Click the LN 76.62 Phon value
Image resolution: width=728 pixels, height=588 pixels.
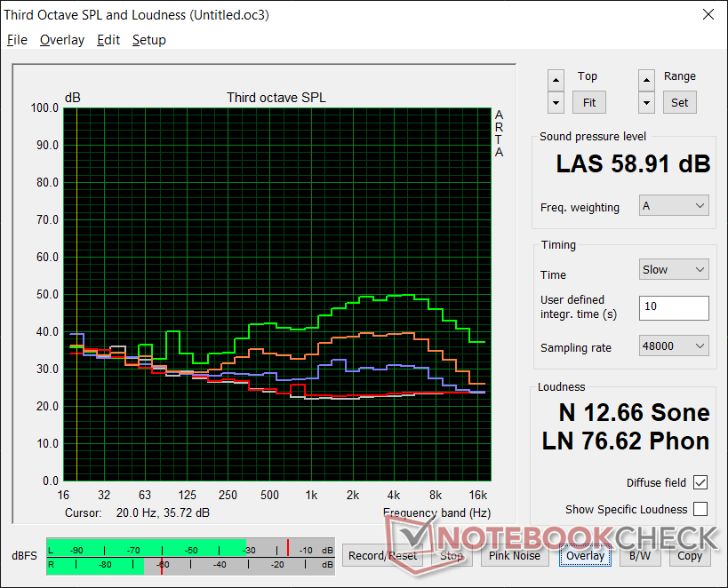(626, 441)
